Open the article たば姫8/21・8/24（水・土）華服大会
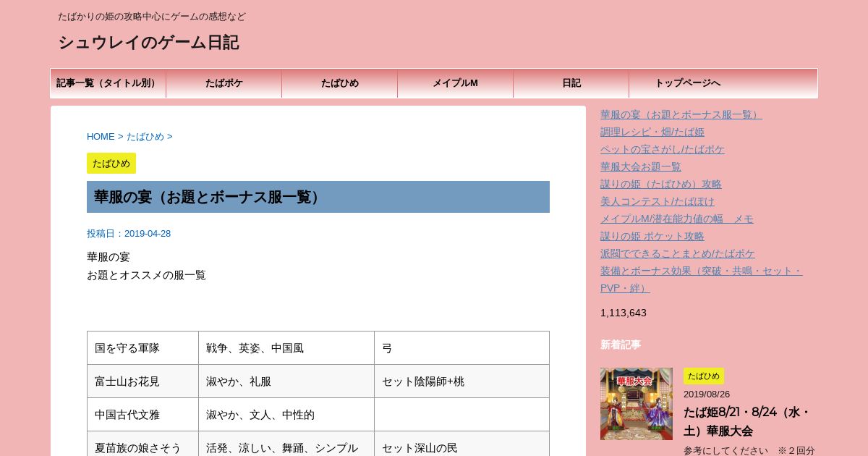 click(747, 421)
